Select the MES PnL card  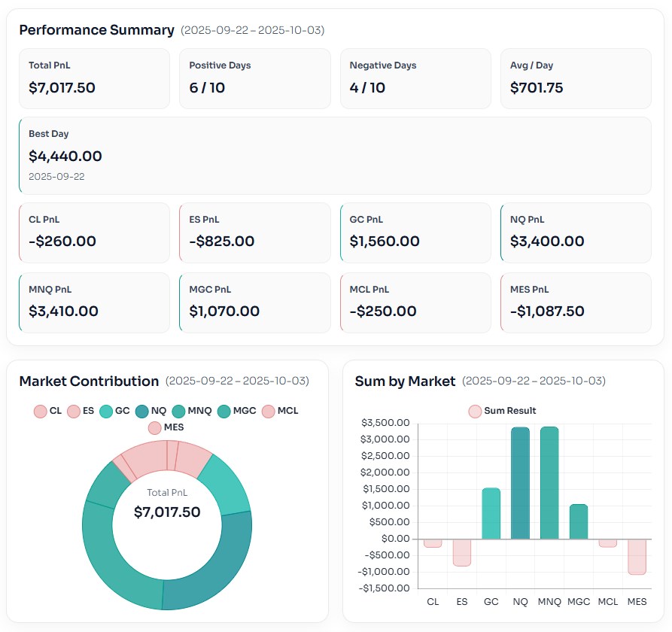click(576, 302)
